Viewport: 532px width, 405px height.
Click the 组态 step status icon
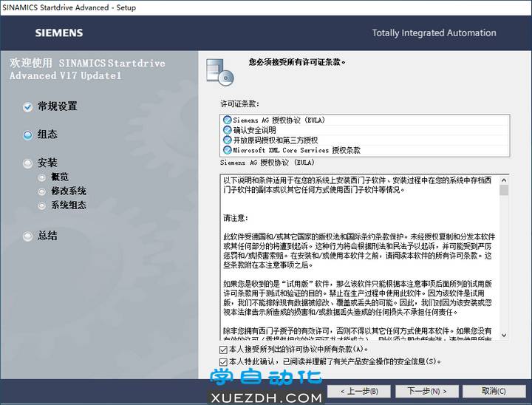point(27,135)
